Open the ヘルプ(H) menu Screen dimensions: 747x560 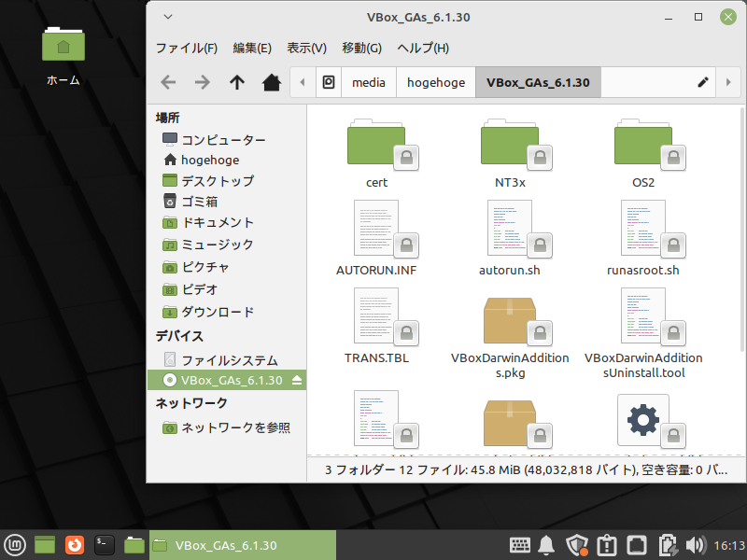[423, 49]
